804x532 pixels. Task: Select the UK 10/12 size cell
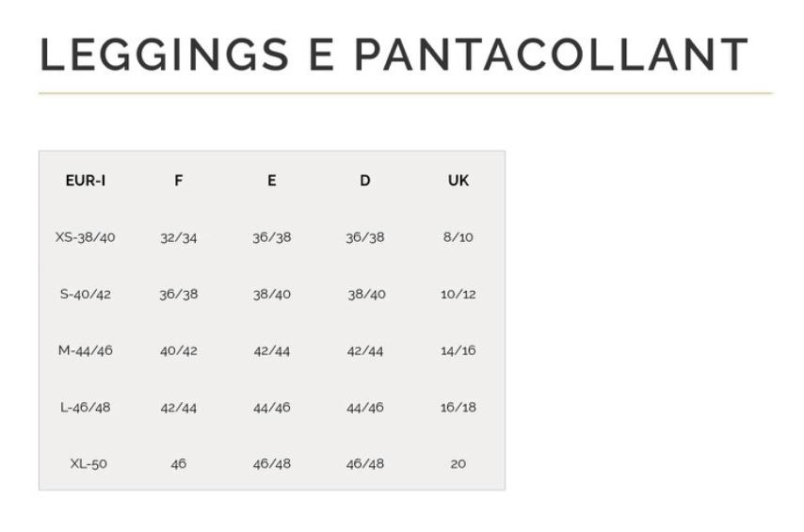[x=458, y=294]
